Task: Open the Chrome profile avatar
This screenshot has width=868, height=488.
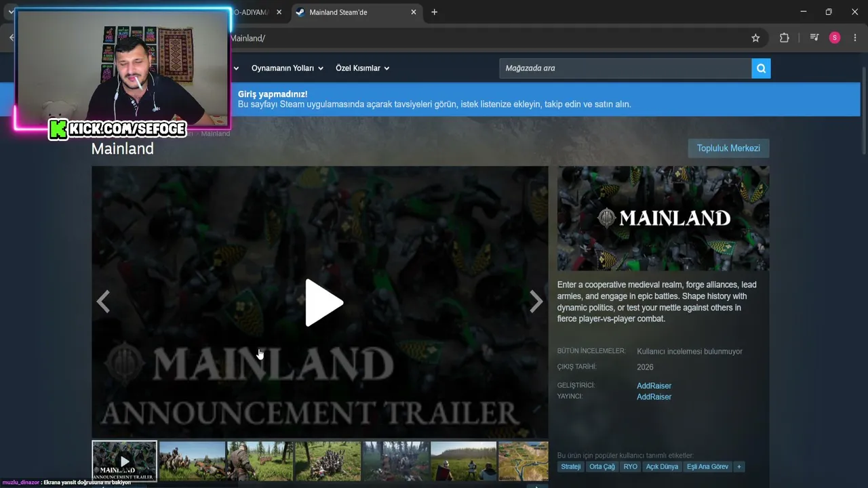Action: (x=835, y=38)
